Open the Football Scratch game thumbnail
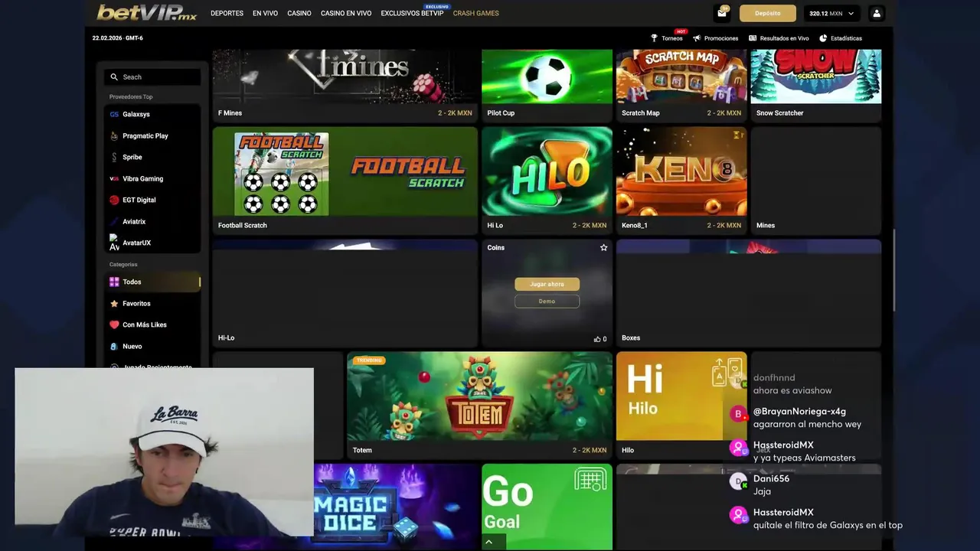 tap(345, 173)
